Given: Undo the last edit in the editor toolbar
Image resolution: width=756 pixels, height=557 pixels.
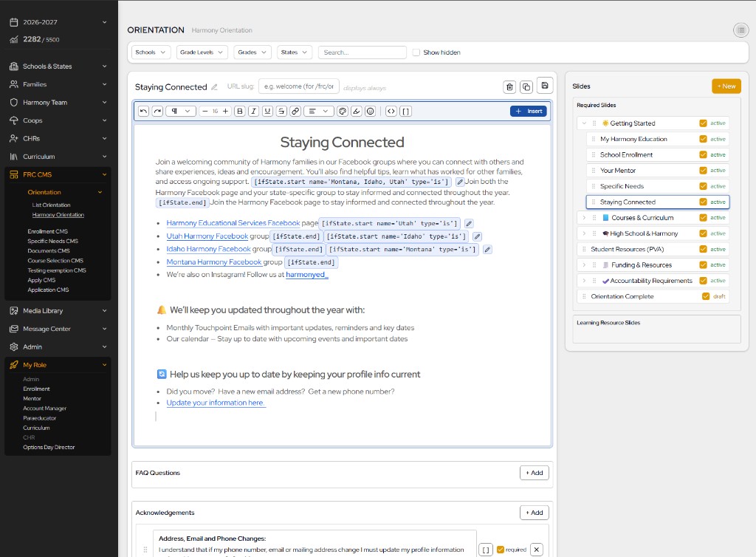Looking at the screenshot, I should click(x=143, y=112).
